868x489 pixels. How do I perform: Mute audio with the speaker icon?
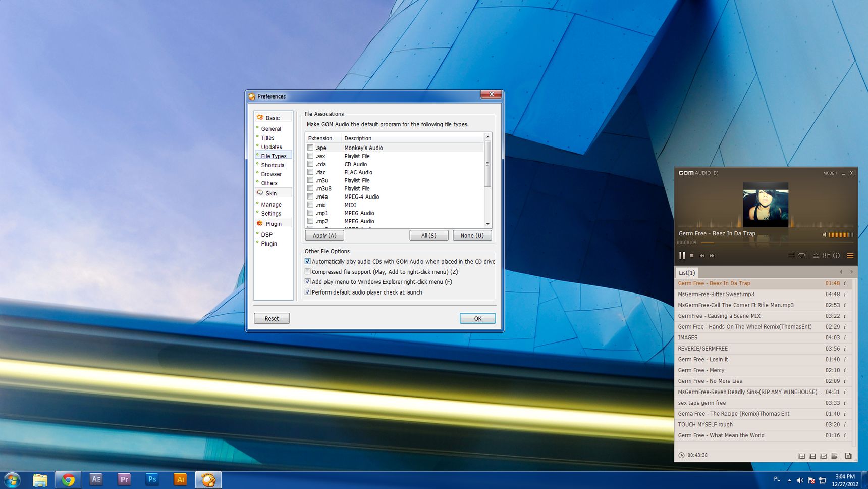click(x=825, y=235)
